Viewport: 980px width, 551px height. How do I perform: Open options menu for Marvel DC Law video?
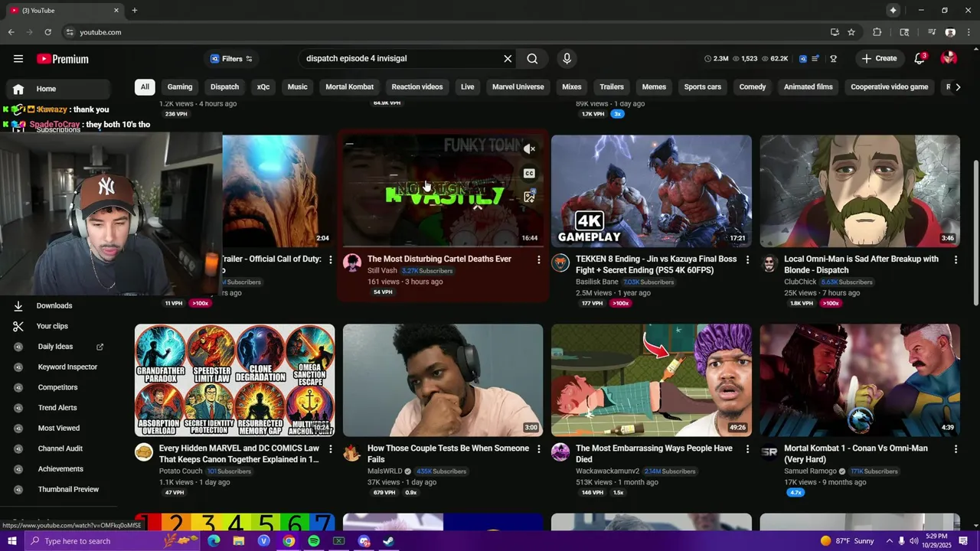click(x=331, y=449)
